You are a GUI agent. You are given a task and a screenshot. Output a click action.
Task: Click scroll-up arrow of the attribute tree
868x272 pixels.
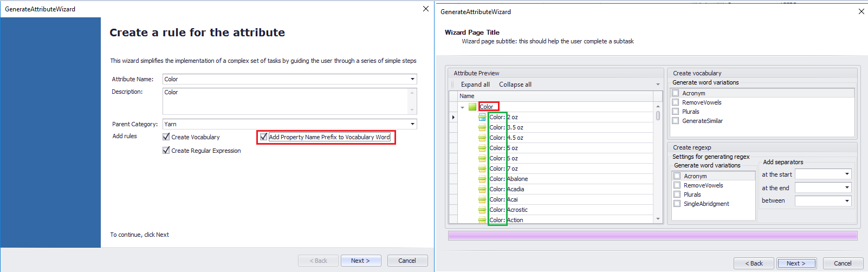tap(658, 106)
